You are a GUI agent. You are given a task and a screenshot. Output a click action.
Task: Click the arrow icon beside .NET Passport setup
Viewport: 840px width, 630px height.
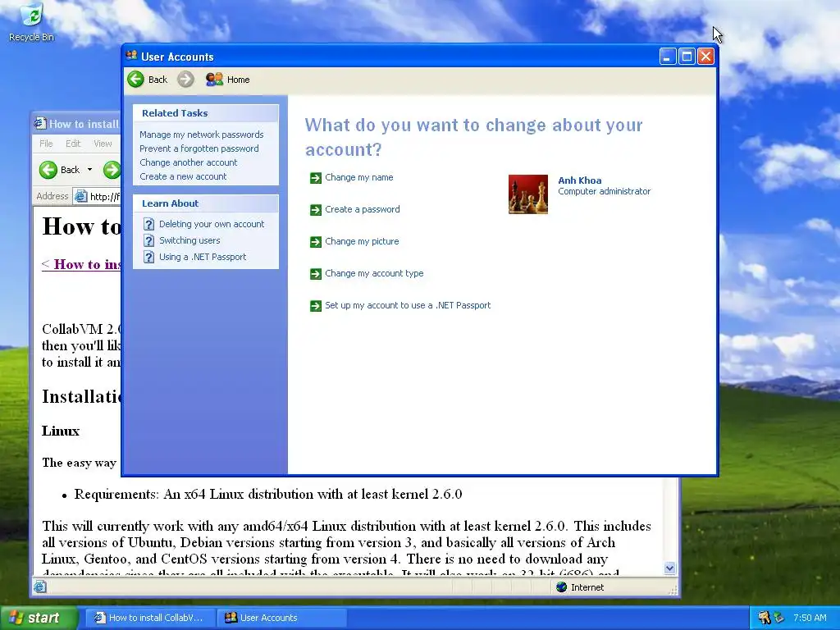tap(316, 306)
